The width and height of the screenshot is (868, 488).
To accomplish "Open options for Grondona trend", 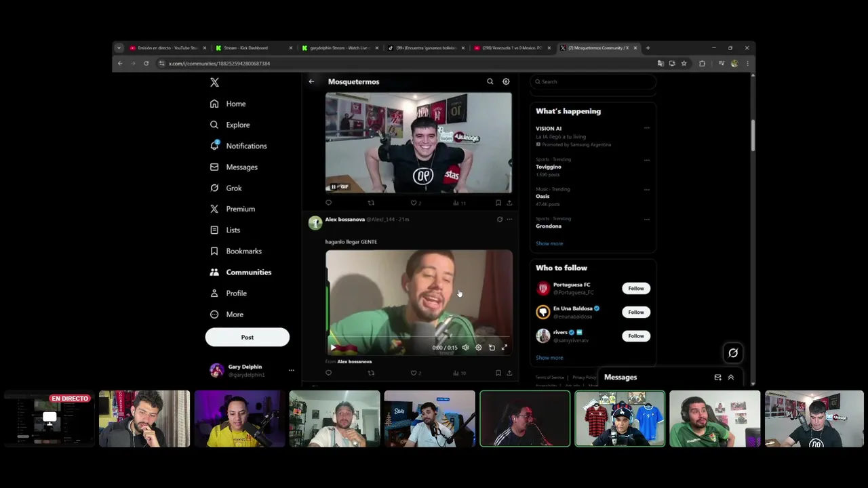I will point(647,220).
